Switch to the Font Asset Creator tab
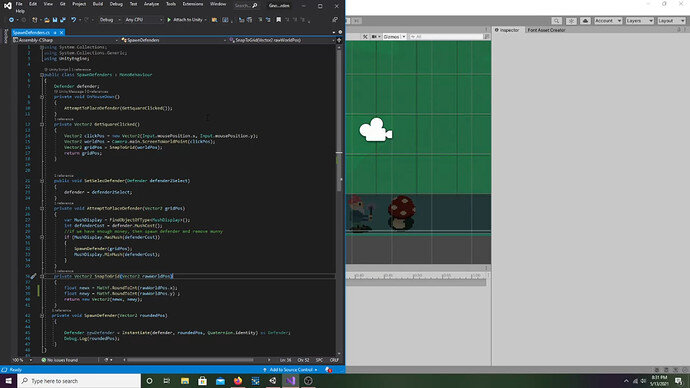 pyautogui.click(x=546, y=30)
